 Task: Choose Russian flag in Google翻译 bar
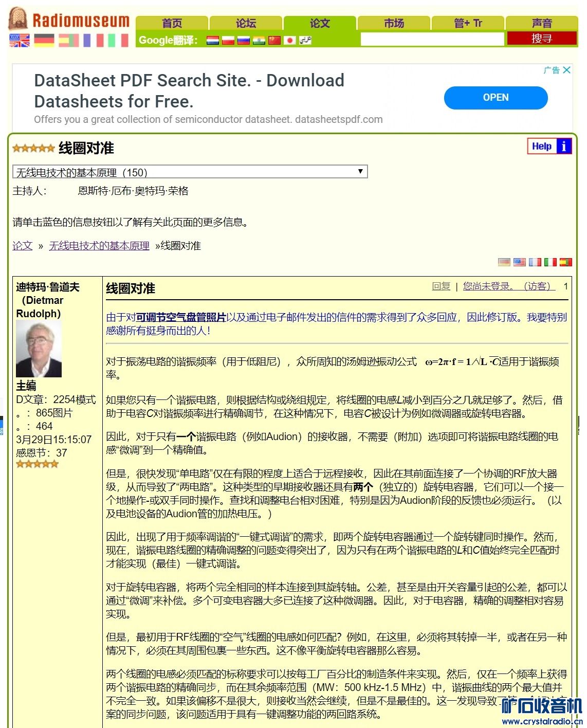[244, 40]
